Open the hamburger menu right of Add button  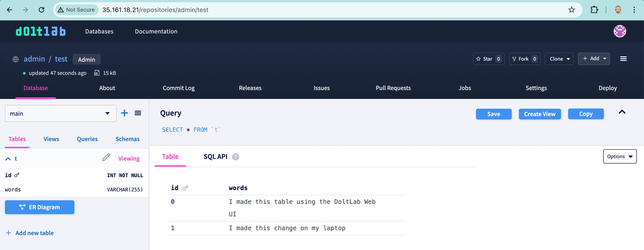click(x=623, y=59)
